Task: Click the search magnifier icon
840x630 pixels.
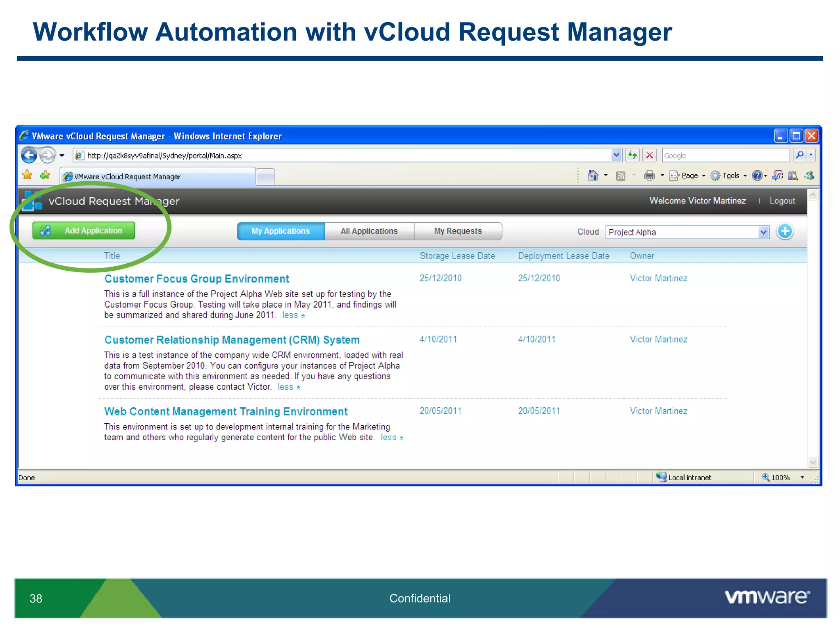Action: [x=799, y=155]
